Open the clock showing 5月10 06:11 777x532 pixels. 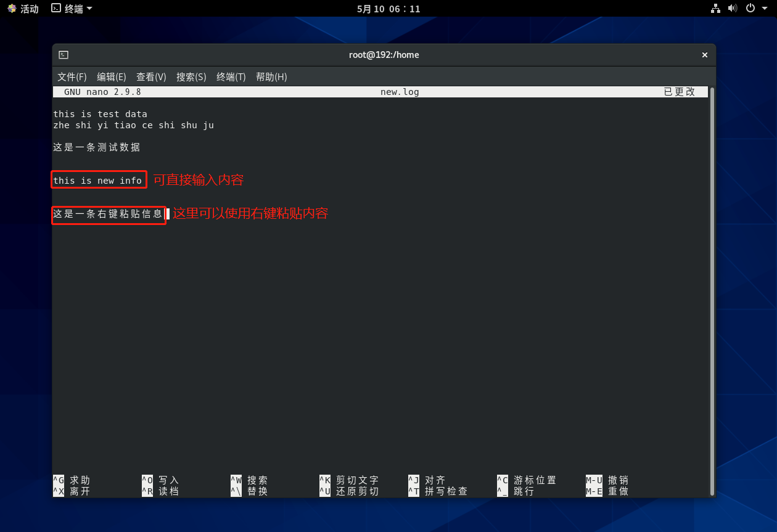point(388,9)
